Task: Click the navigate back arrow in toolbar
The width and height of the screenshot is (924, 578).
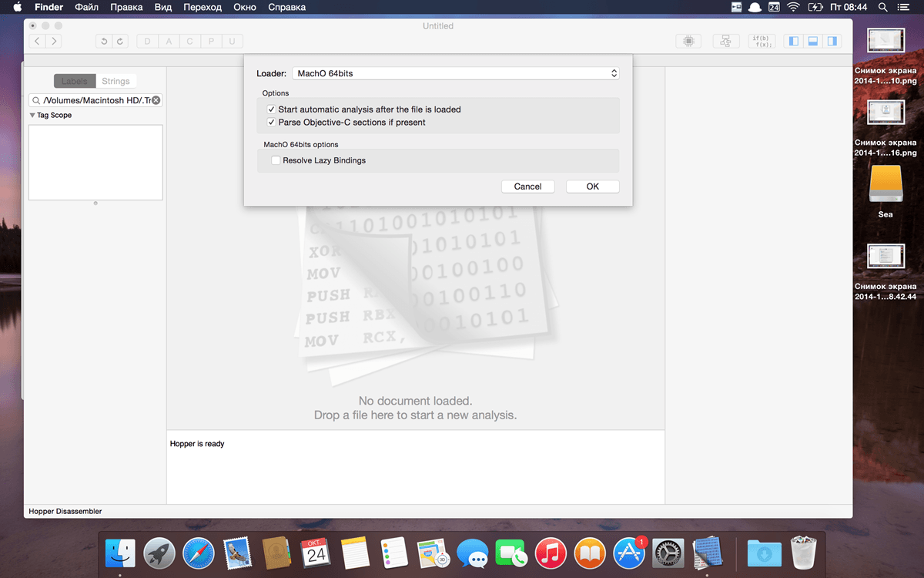Action: click(37, 41)
